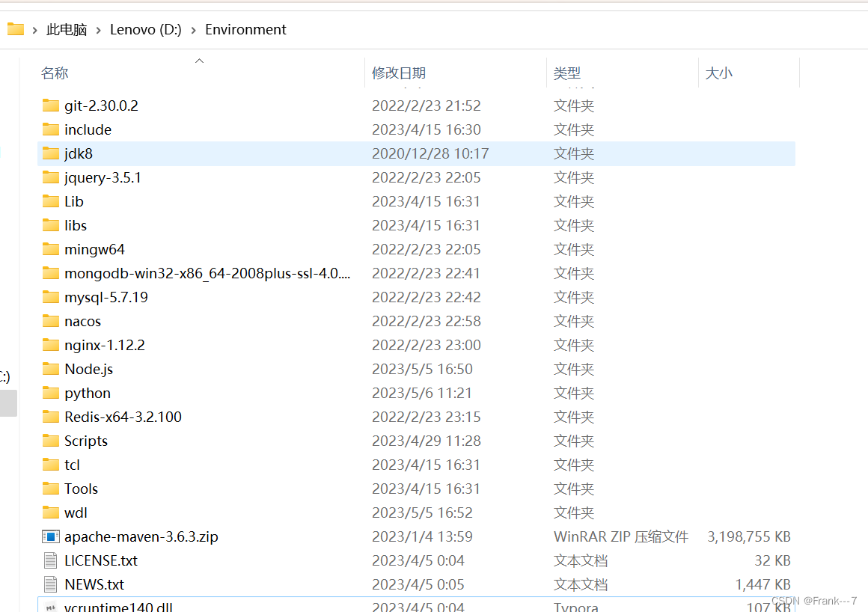The width and height of the screenshot is (868, 612).
Task: Click the Node.js folder icon
Action: 50,369
